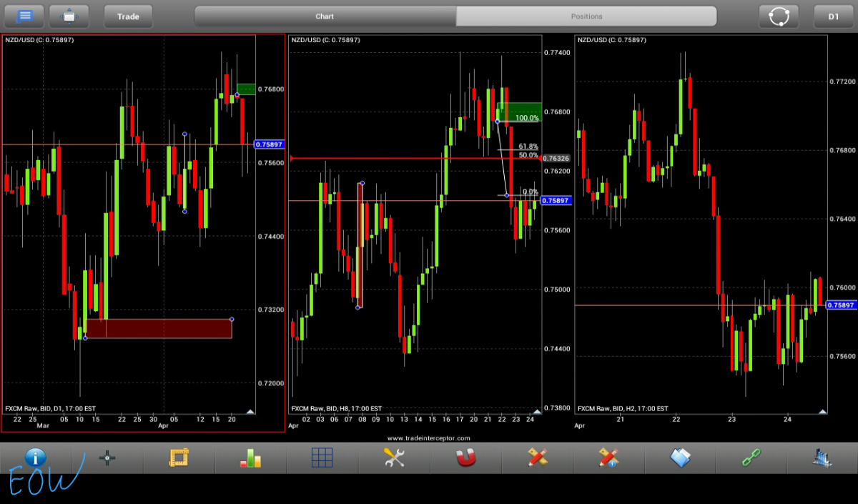This screenshot has height=504, width=858.
Task: Expand the H2 chart corner triangle
Action: [822, 411]
